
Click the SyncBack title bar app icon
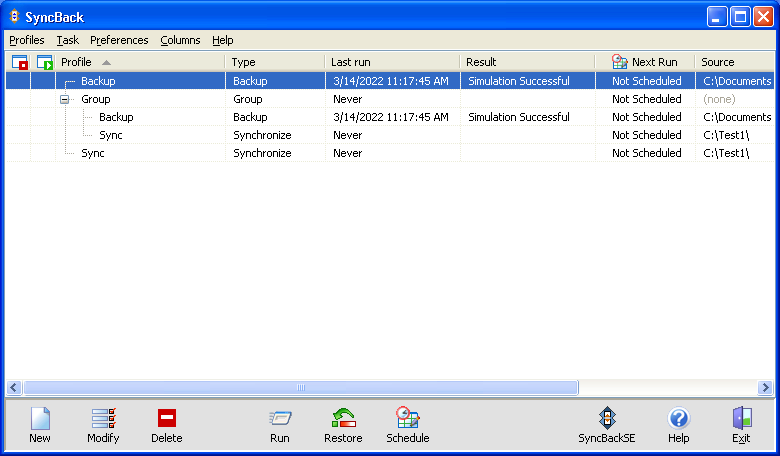click(14, 16)
